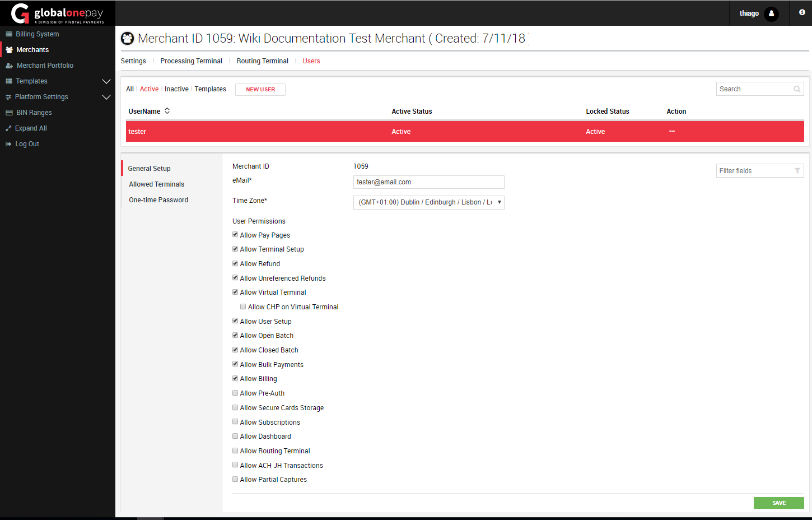Click the Billing System menu icon
Viewport: 812px width, 520px height.
[x=9, y=34]
